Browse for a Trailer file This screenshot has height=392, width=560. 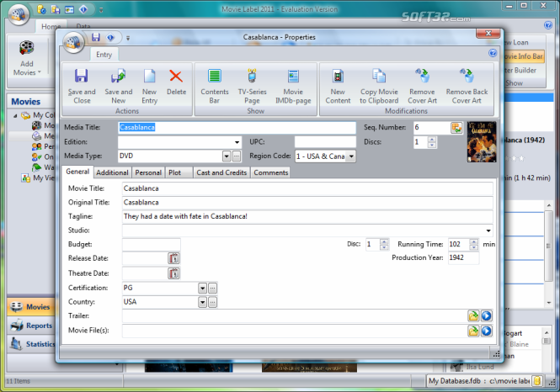tap(473, 316)
